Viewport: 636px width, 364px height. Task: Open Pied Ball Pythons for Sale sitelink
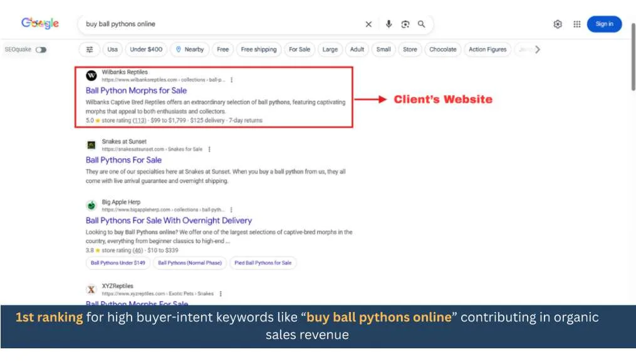pos(263,263)
